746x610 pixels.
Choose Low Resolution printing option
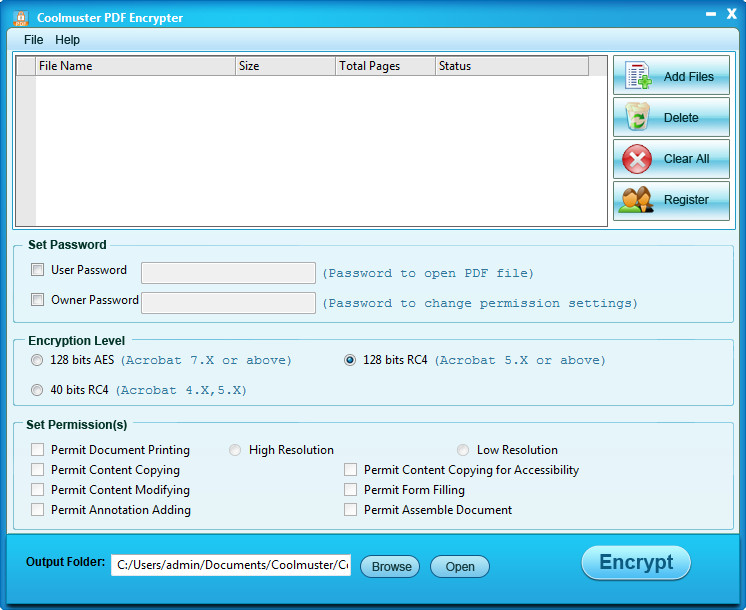click(x=462, y=450)
